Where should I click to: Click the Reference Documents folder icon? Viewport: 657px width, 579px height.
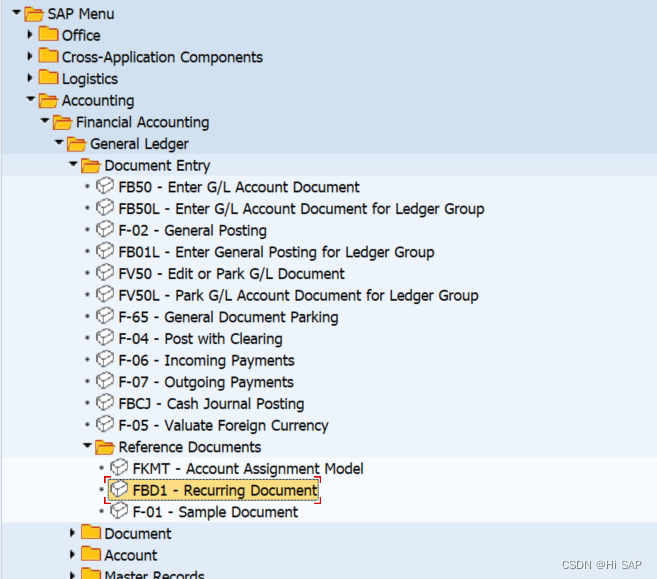pos(105,447)
